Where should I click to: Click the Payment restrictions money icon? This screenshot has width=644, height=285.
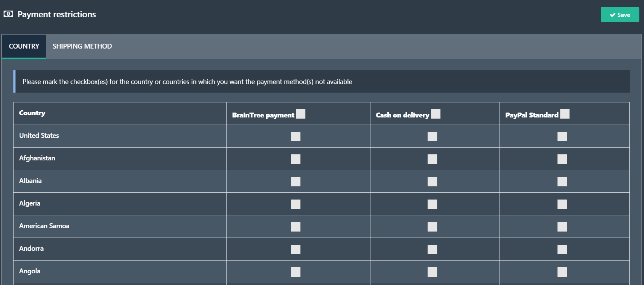pos(8,14)
